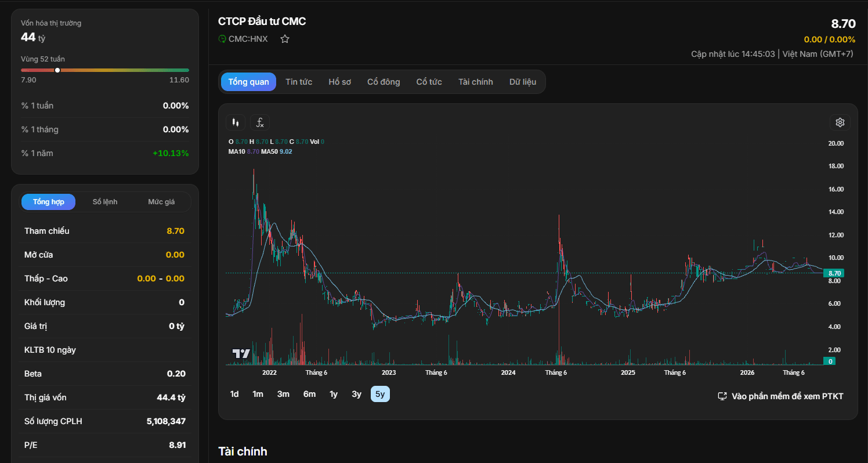
Task: Set chart range to 1m
Action: pos(258,394)
